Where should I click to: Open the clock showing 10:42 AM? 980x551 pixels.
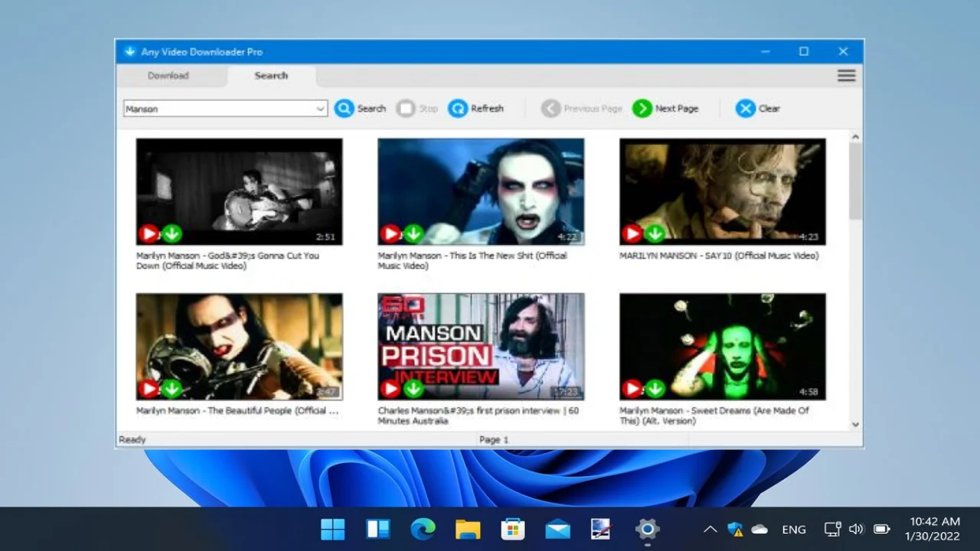pos(932,529)
